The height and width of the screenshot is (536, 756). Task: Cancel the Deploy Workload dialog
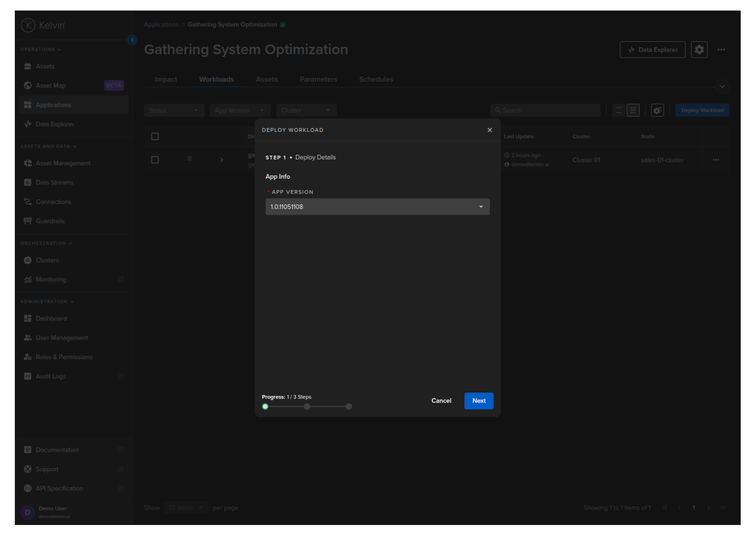pyautogui.click(x=441, y=401)
